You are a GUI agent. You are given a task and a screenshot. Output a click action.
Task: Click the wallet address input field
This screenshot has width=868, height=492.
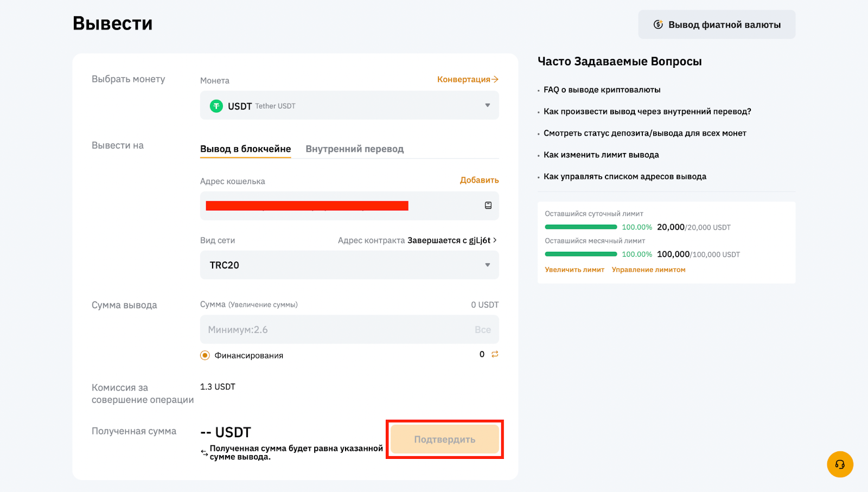tap(349, 206)
